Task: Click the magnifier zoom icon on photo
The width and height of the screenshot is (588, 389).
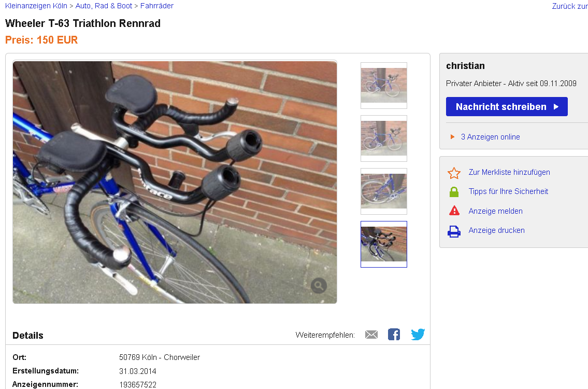Action: tap(319, 286)
